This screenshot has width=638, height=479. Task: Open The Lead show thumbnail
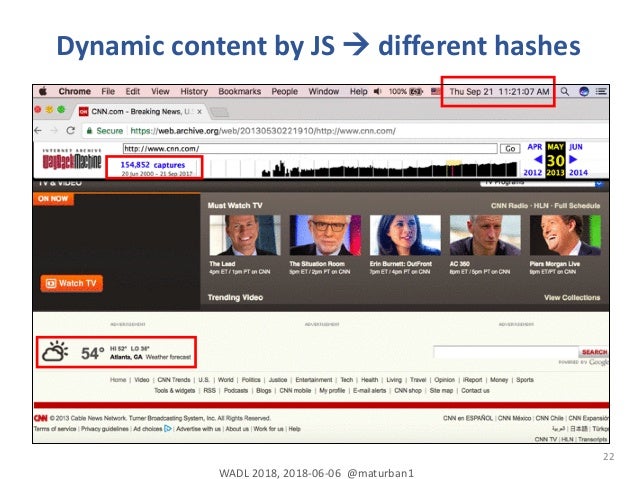(245, 235)
